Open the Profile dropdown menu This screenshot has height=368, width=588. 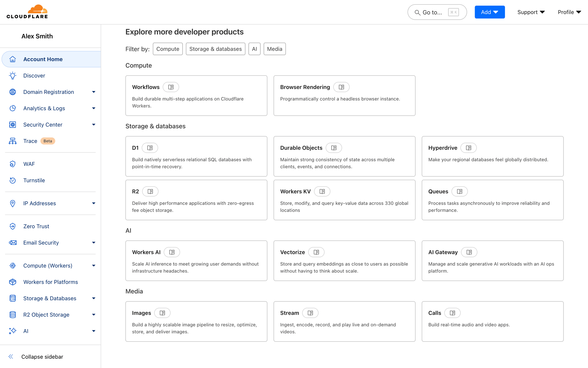pos(569,12)
